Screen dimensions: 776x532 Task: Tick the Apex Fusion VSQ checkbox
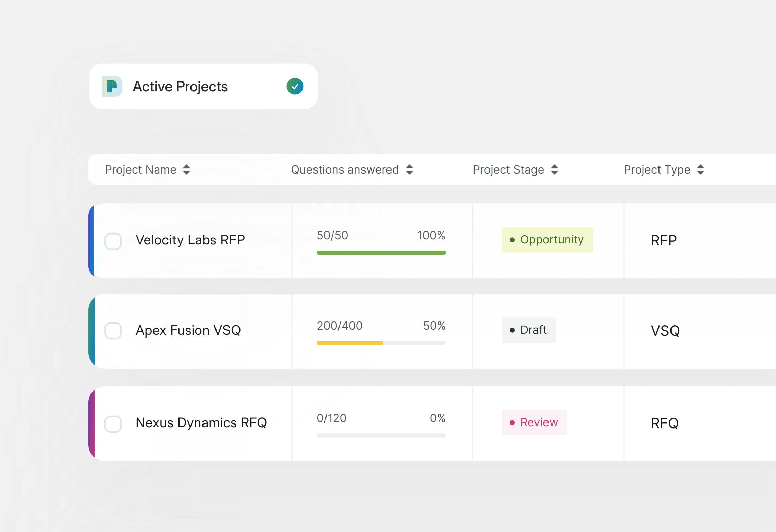coord(113,331)
